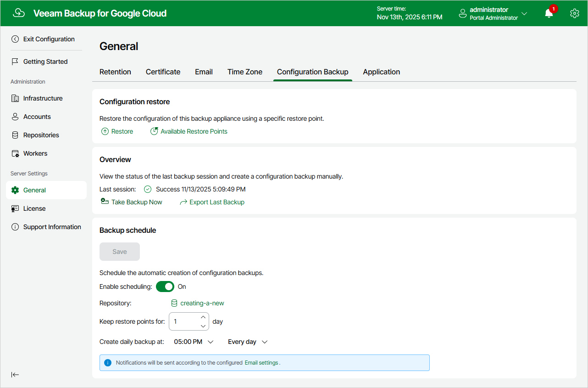588x388 pixels.
Task: Click the Export Last Backup arrow icon
Action: tap(183, 202)
